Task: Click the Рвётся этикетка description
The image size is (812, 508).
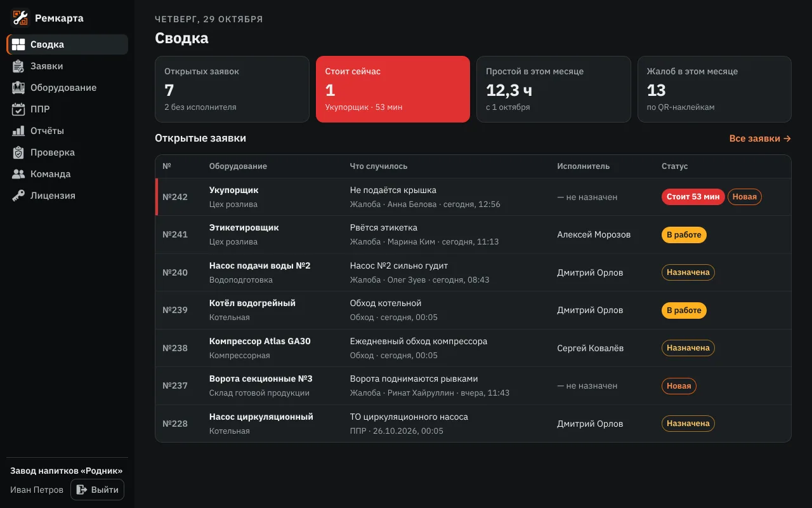Action: pyautogui.click(x=384, y=227)
